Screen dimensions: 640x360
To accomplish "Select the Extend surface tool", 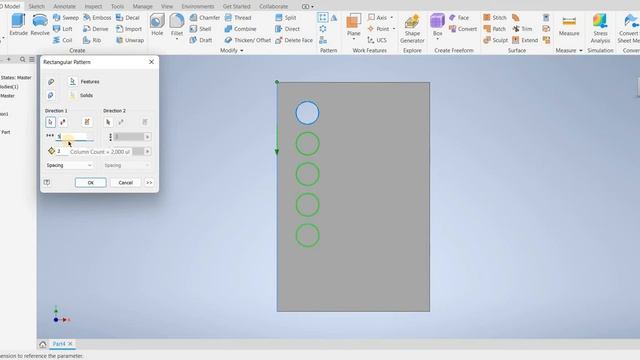I will [525, 40].
